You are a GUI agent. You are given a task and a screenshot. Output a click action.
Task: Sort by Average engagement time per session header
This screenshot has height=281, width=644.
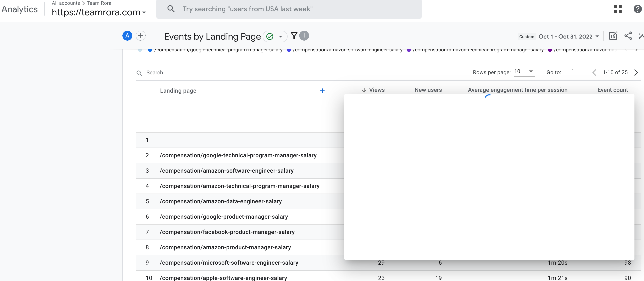click(517, 90)
